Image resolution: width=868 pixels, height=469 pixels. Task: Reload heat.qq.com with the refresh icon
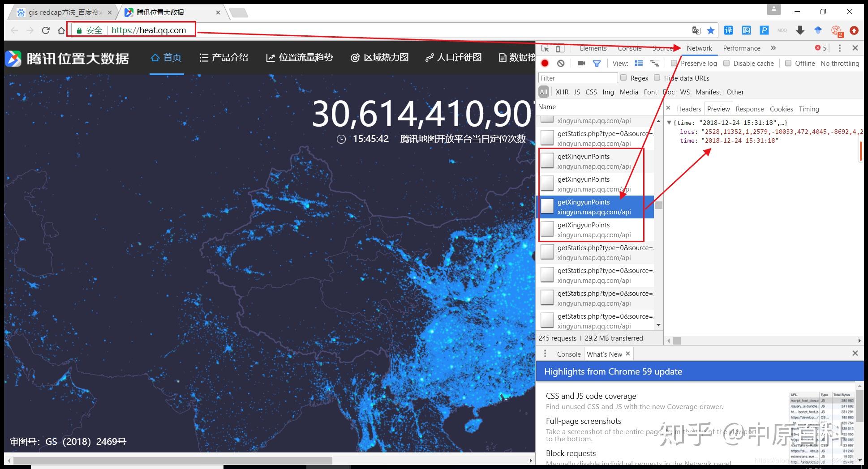[x=46, y=30]
